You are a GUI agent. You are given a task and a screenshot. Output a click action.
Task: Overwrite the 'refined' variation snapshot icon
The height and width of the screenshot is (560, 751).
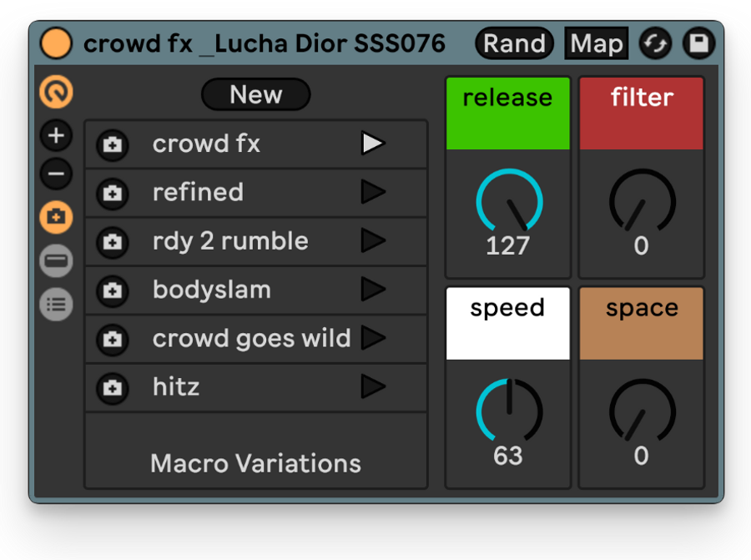click(113, 193)
